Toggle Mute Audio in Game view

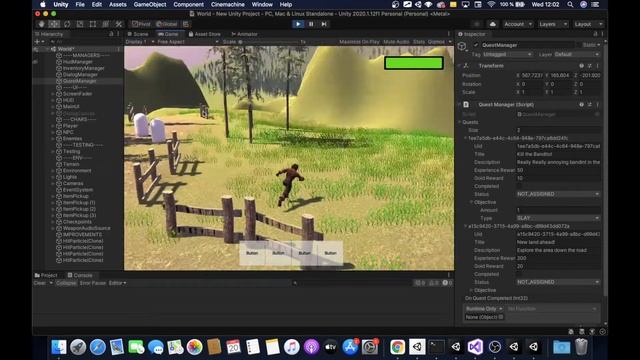(396, 42)
